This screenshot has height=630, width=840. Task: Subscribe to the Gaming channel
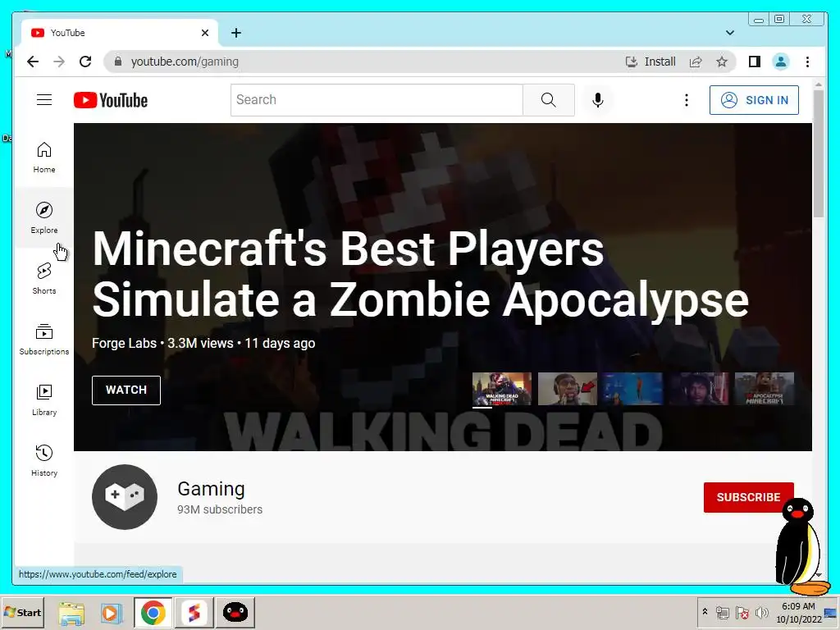click(748, 497)
